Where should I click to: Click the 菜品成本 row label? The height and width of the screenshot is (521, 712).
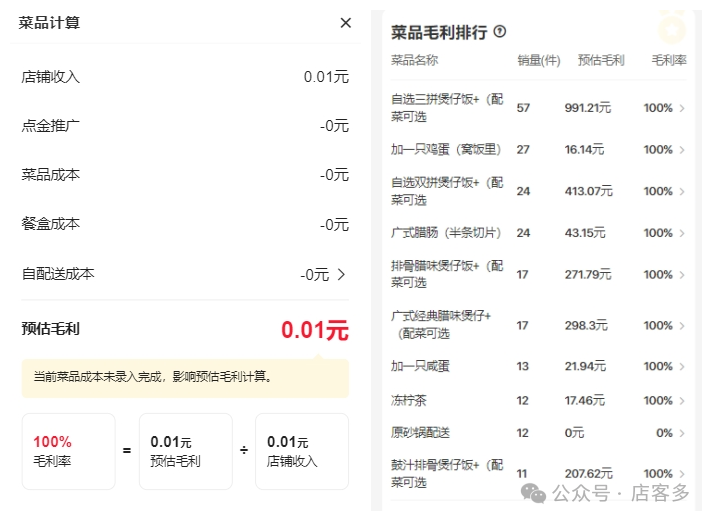tap(50, 175)
